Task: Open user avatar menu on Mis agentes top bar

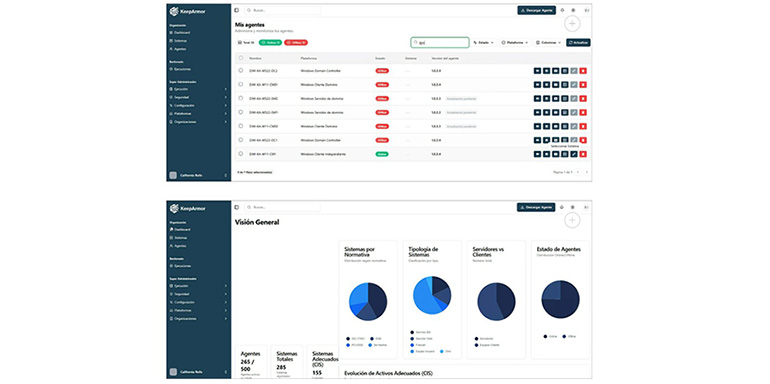Action: click(586, 10)
